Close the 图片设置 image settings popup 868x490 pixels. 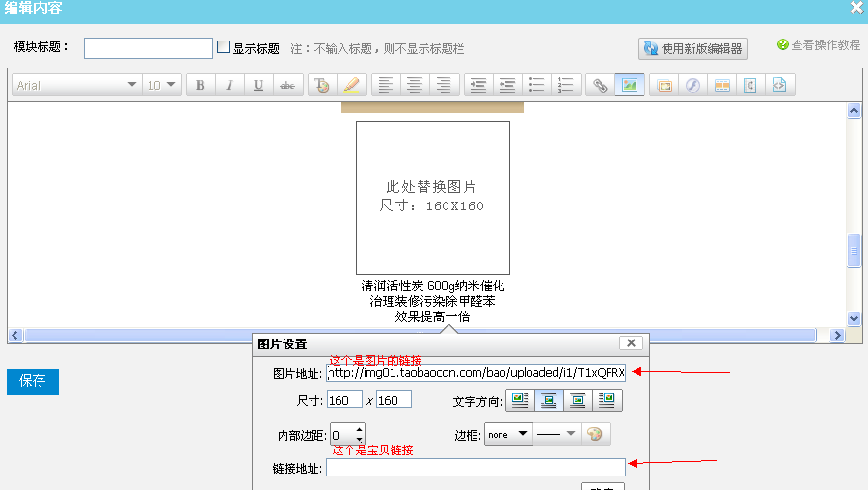(x=631, y=343)
